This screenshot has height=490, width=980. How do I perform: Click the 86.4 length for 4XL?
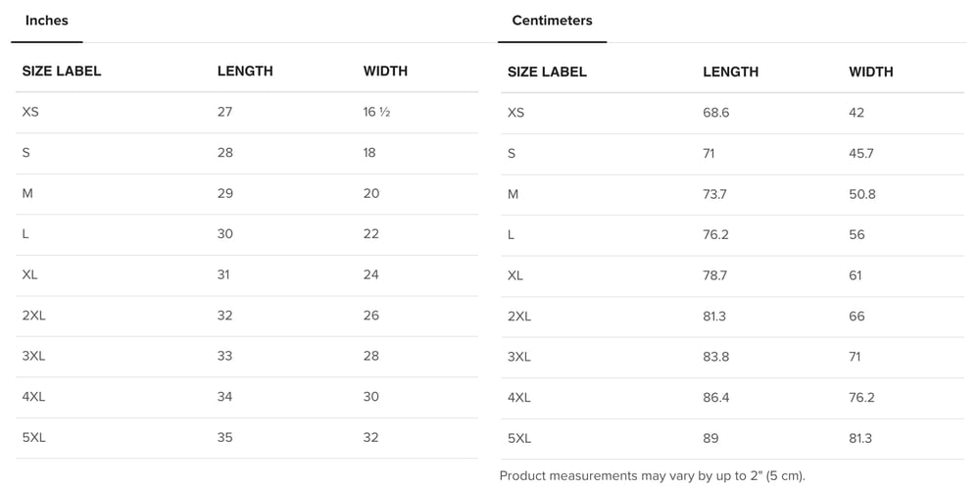point(715,398)
